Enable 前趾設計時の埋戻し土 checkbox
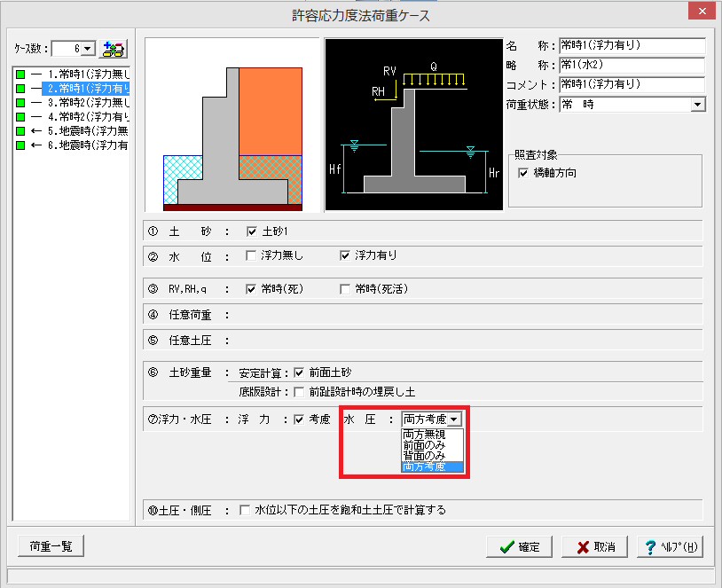 pyautogui.click(x=299, y=392)
